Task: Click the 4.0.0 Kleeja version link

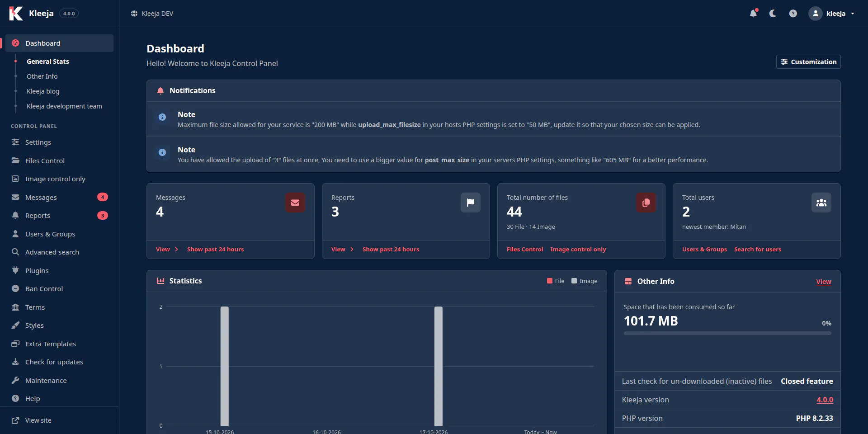Action: (x=825, y=400)
